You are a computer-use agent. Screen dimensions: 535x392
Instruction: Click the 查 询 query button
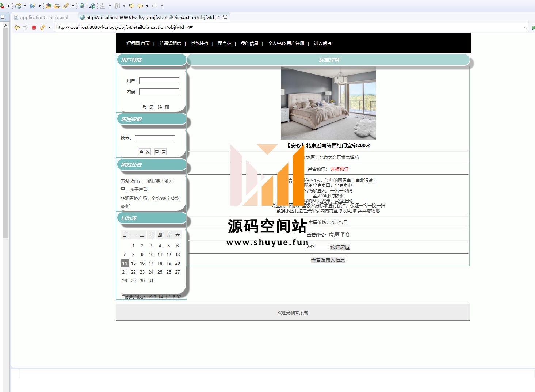point(145,152)
